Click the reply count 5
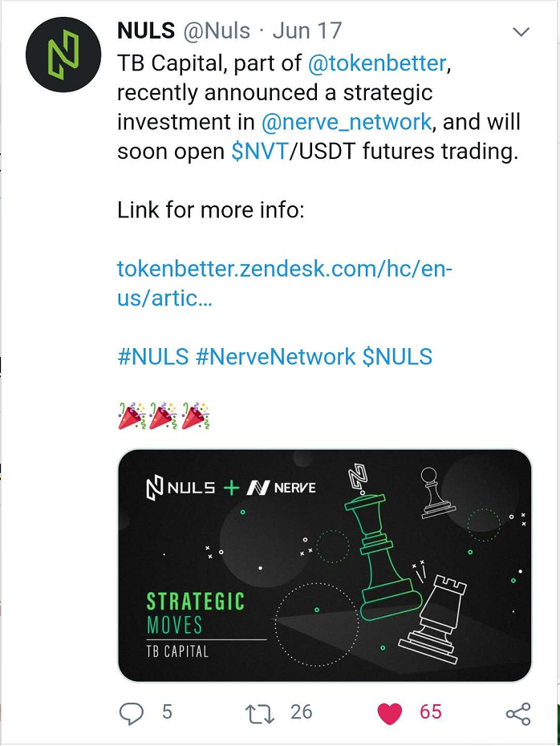 coord(167,712)
